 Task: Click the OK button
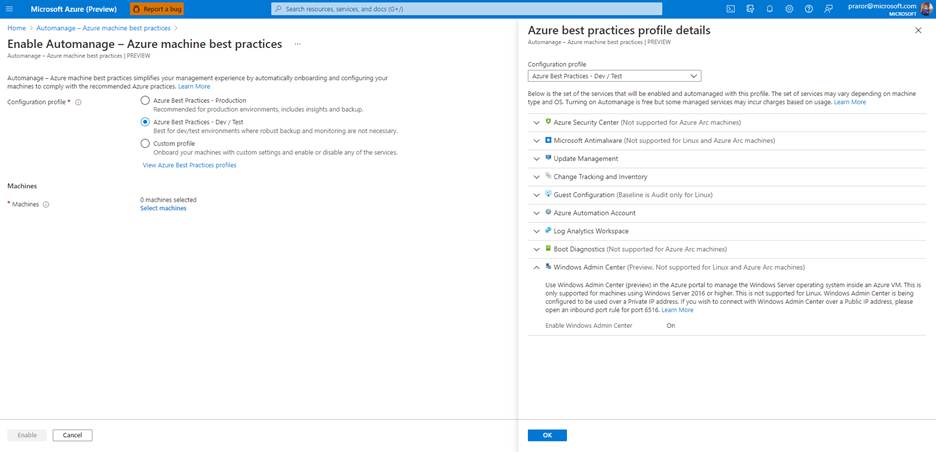pos(547,435)
